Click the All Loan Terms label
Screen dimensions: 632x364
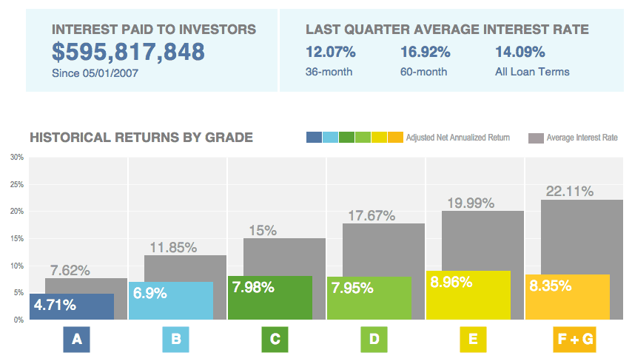[532, 72]
